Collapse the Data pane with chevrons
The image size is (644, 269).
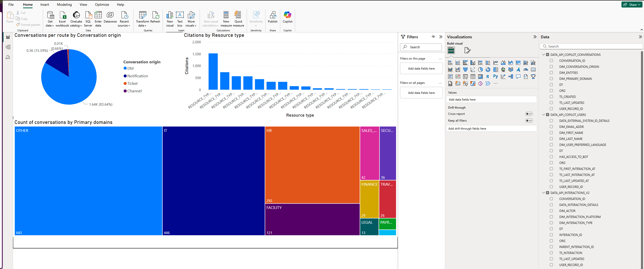[x=640, y=37]
